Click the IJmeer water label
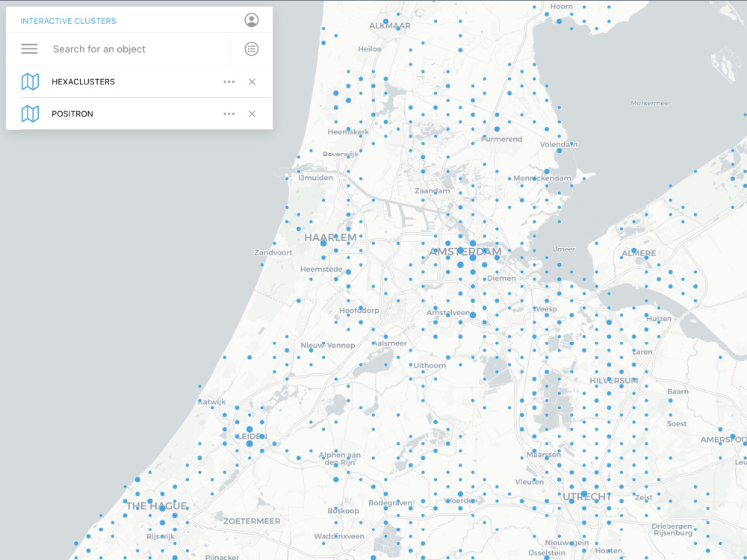This screenshot has height=560, width=747. coord(563,249)
